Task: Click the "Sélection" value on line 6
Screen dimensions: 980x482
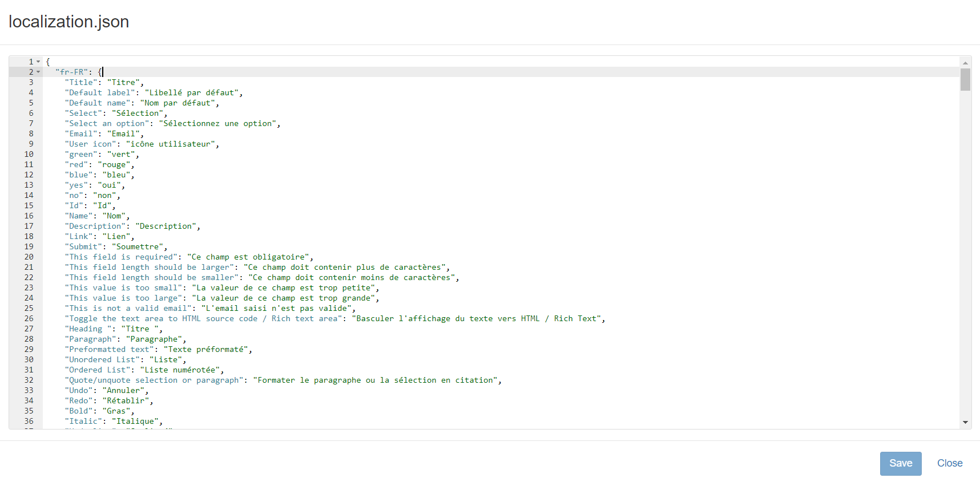Action: [138, 113]
